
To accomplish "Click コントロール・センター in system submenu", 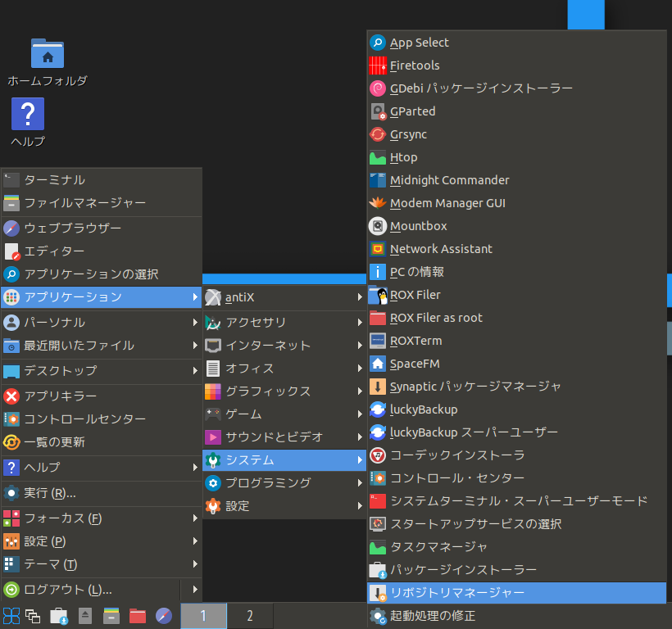I will pos(517,477).
